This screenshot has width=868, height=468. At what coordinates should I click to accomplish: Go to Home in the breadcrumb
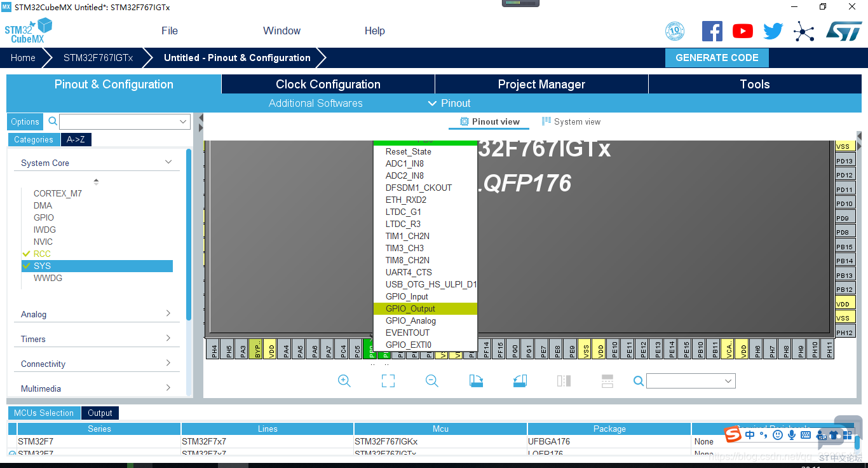point(23,58)
